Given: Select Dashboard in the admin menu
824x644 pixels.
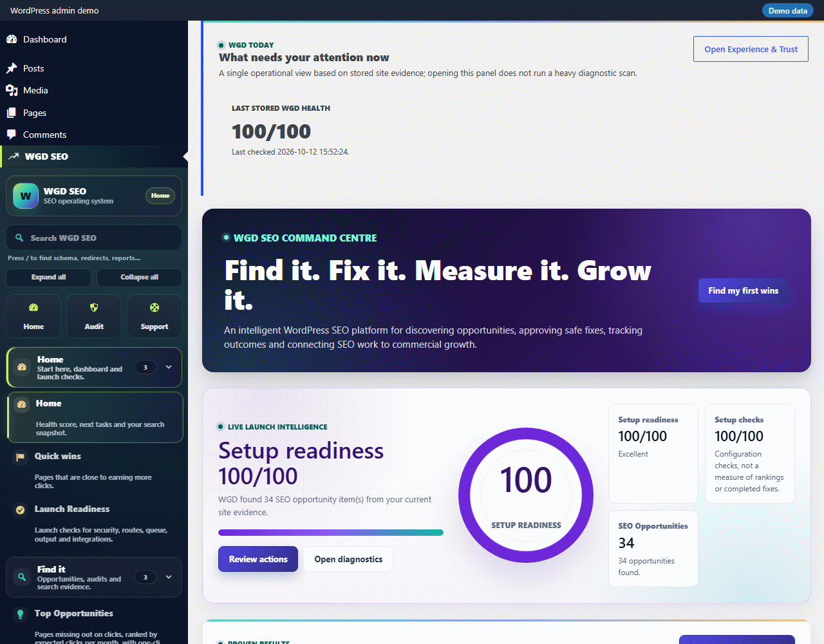Looking at the screenshot, I should [x=94, y=39].
